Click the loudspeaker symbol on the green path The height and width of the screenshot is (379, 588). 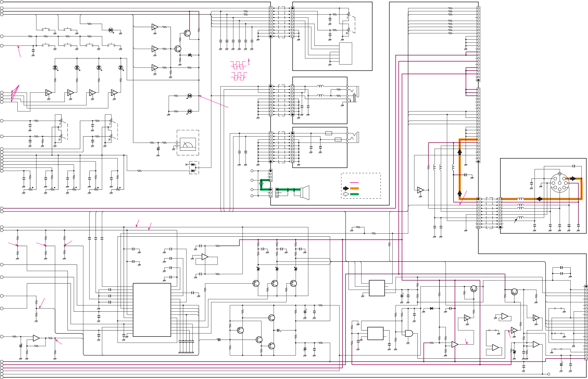(305, 192)
